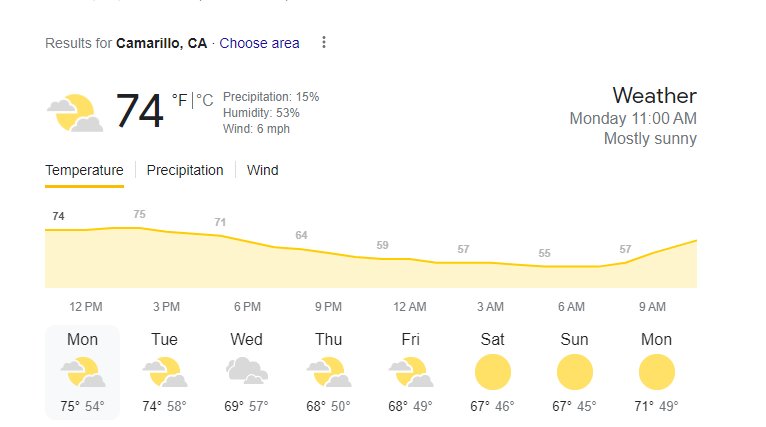766x427 pixels.
Task: Click the 3 AM label on hourly timeline
Action: coord(490,307)
